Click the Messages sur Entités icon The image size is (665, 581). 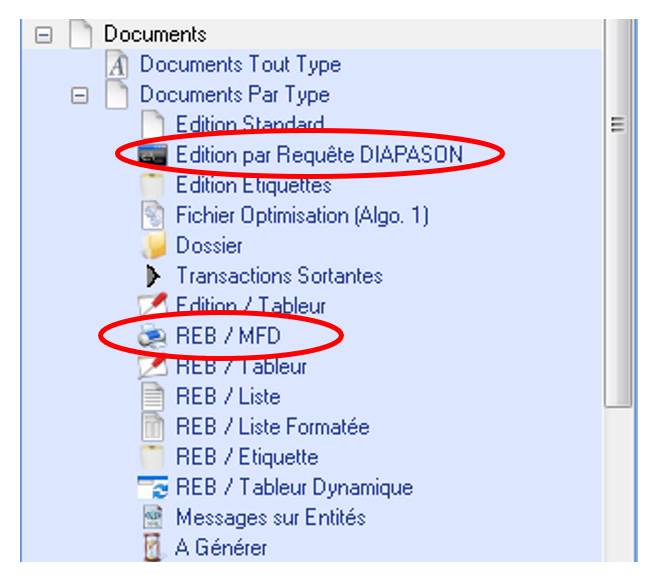click(x=152, y=518)
